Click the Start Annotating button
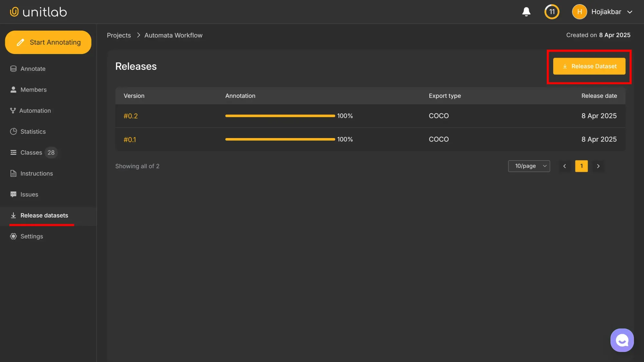Viewport: 644px width, 362px height. click(x=48, y=42)
